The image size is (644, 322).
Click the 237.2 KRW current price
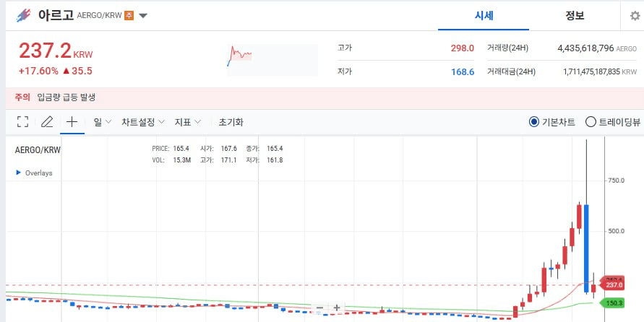56,51
